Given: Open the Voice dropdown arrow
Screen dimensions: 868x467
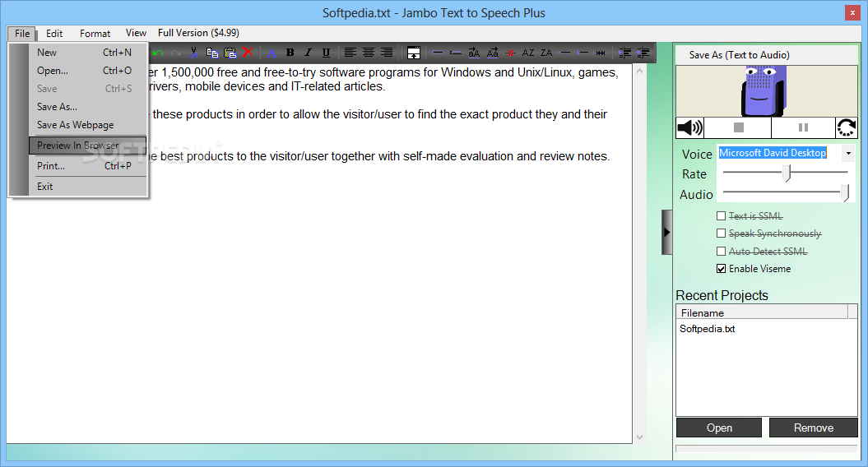Looking at the screenshot, I should 848,153.
